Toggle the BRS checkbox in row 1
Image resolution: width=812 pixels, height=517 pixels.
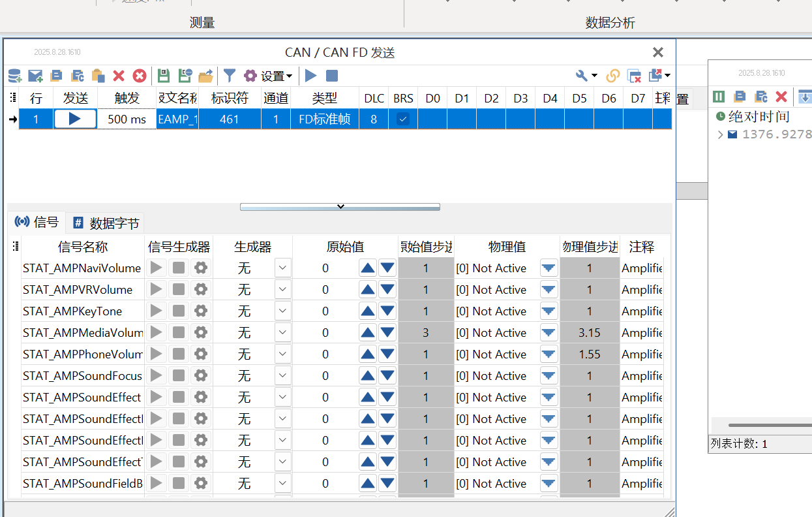click(404, 119)
